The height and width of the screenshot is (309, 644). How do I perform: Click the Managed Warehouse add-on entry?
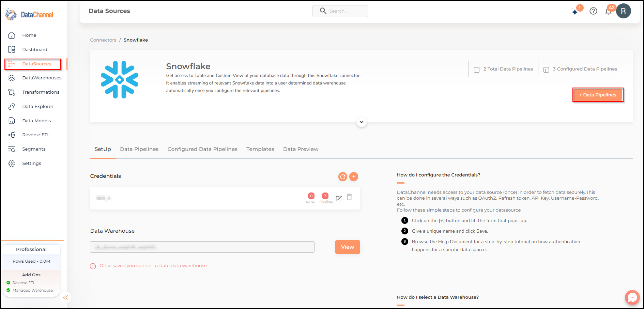(30, 290)
